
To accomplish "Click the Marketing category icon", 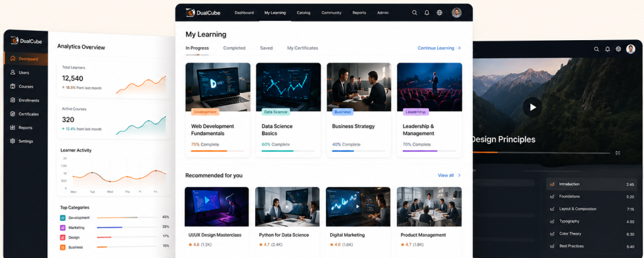I will [x=63, y=228].
